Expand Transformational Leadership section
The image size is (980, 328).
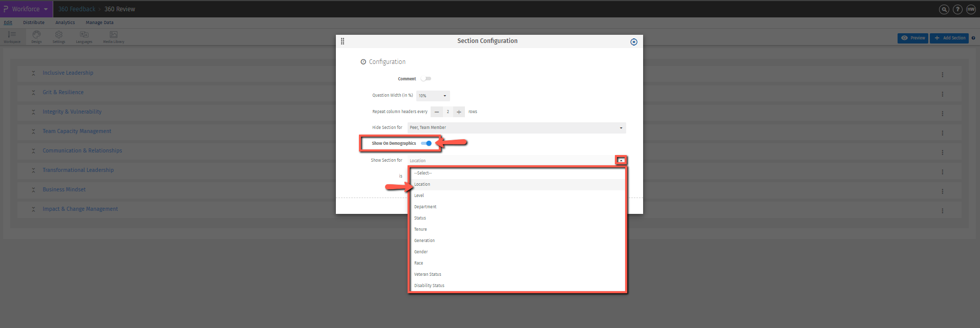pos(33,170)
